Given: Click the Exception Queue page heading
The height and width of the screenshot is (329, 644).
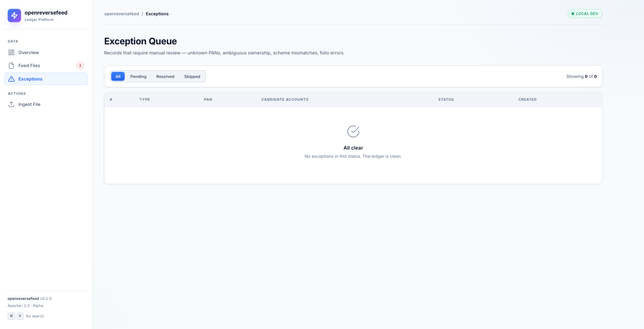Looking at the screenshot, I should pos(141,41).
